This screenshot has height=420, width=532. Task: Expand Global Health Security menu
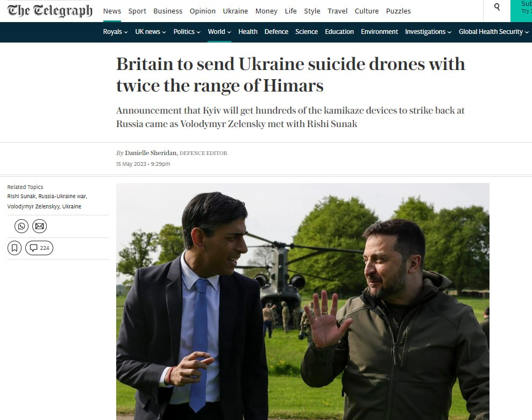coord(494,32)
